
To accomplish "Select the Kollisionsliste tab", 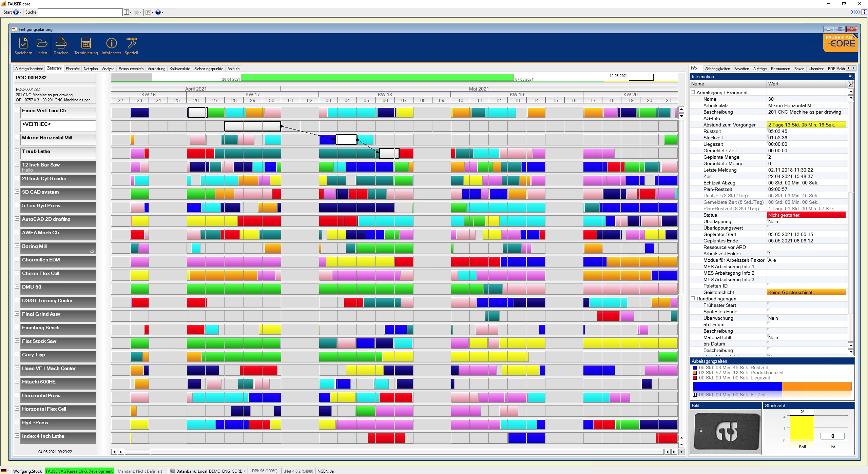I will (x=179, y=69).
